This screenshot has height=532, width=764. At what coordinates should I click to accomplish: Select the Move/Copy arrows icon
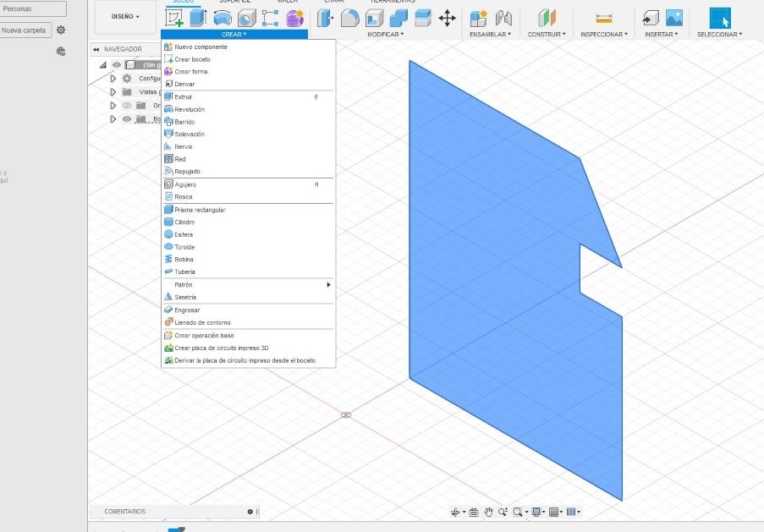[447, 19]
